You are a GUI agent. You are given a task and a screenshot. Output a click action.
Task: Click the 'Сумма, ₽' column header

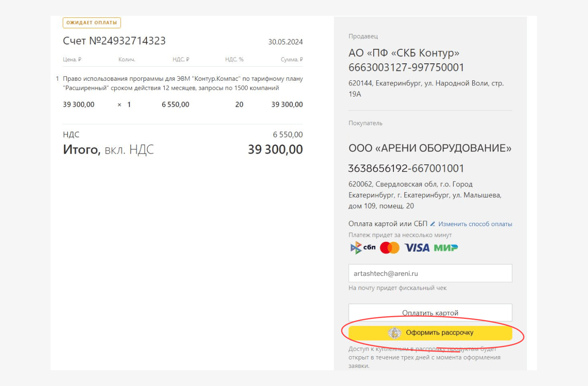(x=292, y=60)
